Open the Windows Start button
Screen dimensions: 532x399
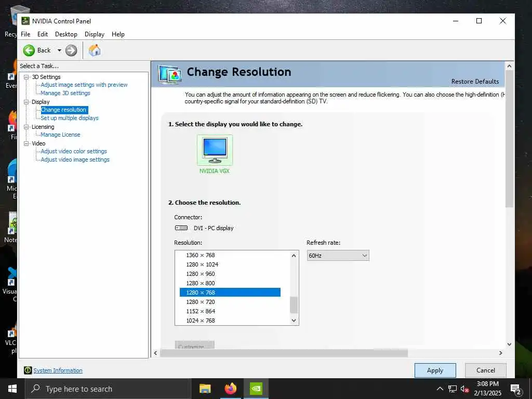[12, 389]
